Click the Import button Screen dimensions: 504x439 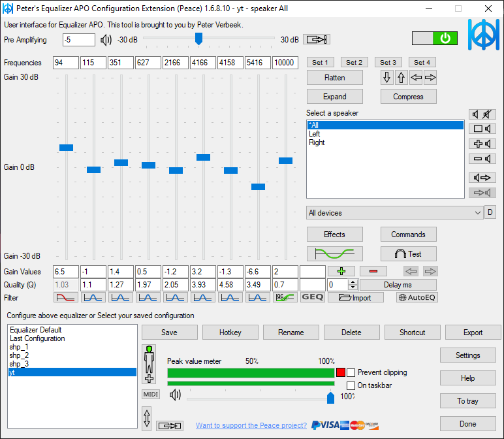pos(356,297)
